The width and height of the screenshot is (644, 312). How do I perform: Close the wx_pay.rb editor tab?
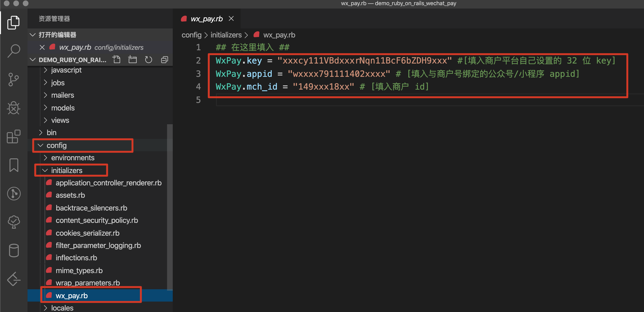(x=231, y=19)
